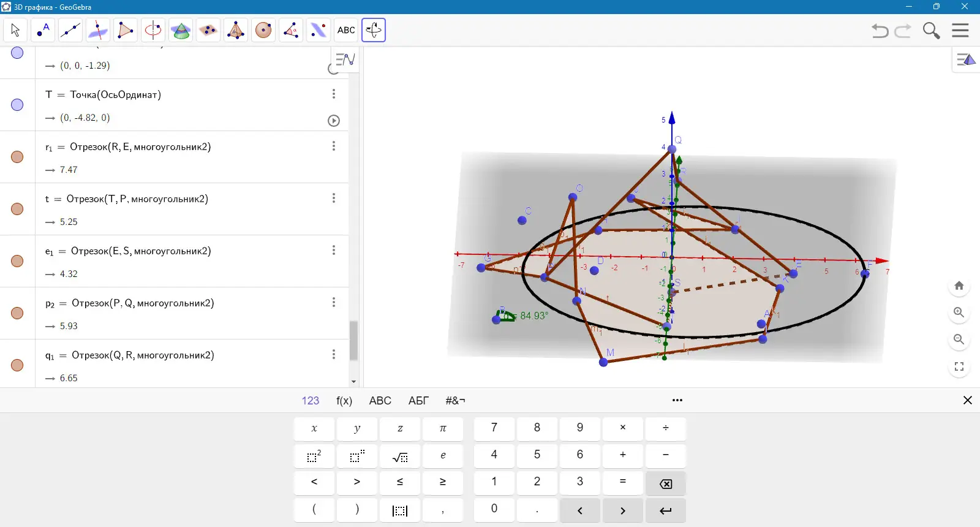Zoom out of the 3D view

tap(959, 339)
